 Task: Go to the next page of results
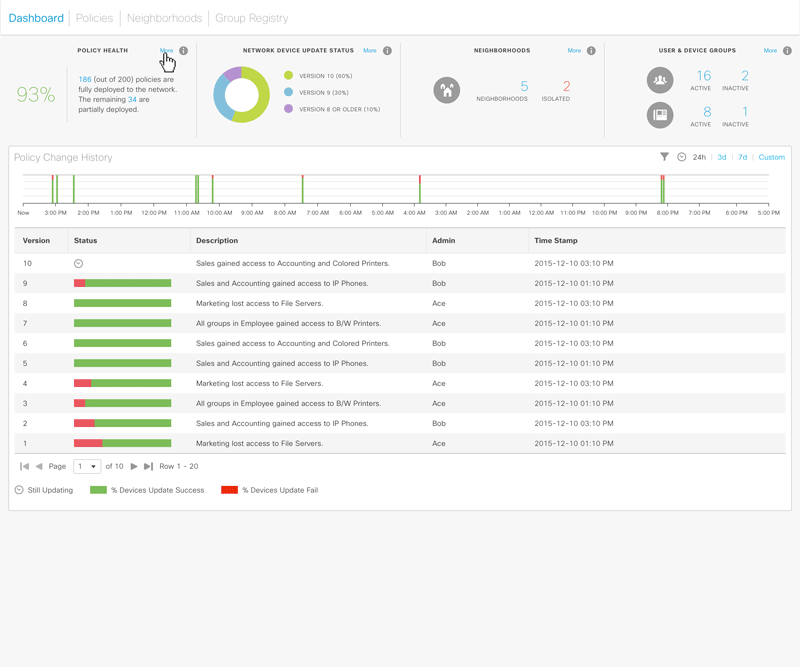point(134,467)
